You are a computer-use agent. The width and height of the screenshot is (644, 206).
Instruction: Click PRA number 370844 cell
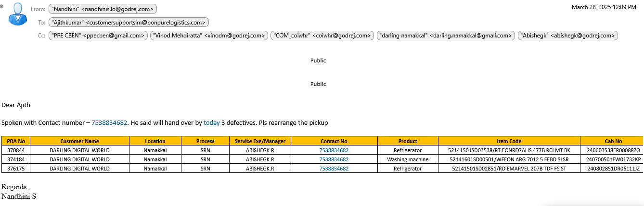coord(16,150)
